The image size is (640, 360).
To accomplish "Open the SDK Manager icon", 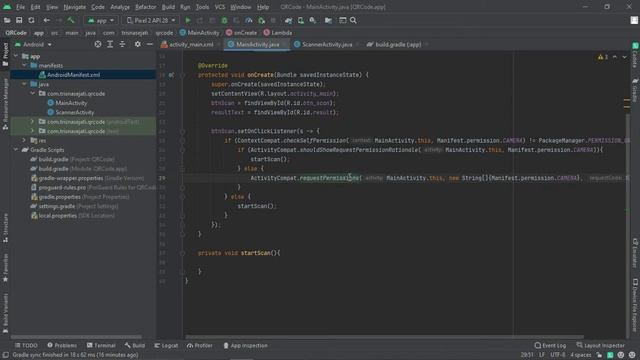I will 313,20.
